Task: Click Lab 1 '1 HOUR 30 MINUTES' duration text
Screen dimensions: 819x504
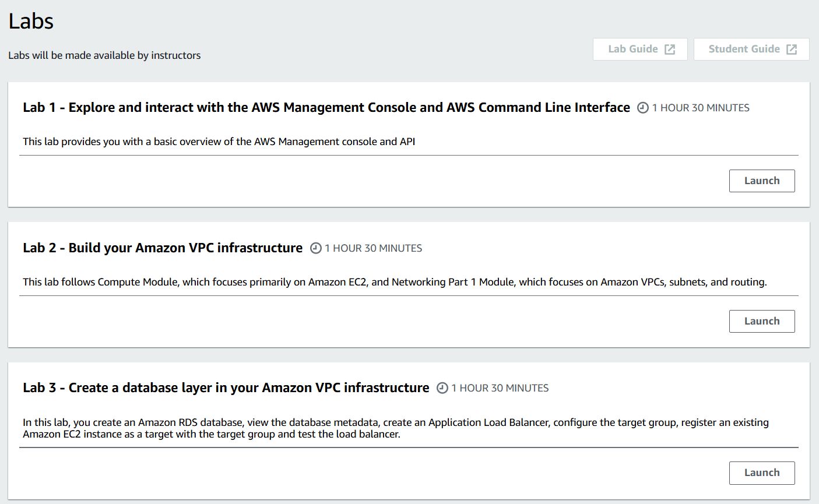Action: tap(701, 108)
